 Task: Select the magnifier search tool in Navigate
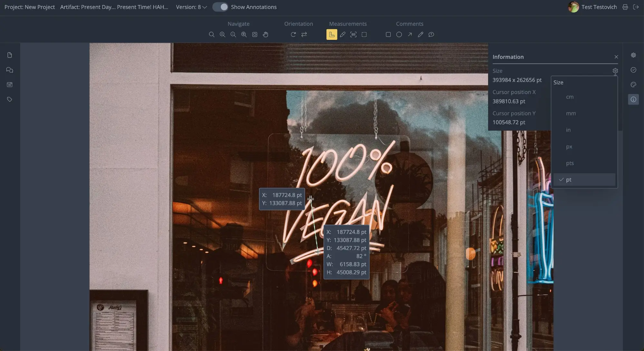(211, 34)
